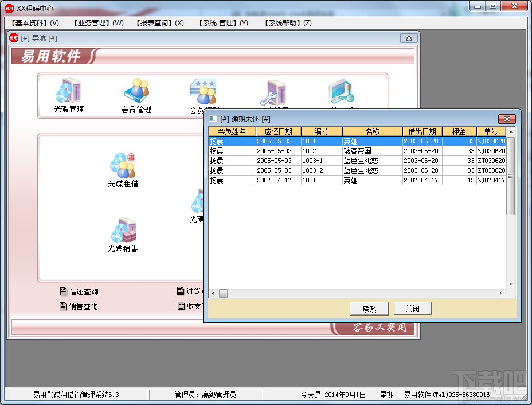Click the vertical scrollbar thumb in the table
The width and height of the screenshot is (532, 405).
tap(510, 176)
